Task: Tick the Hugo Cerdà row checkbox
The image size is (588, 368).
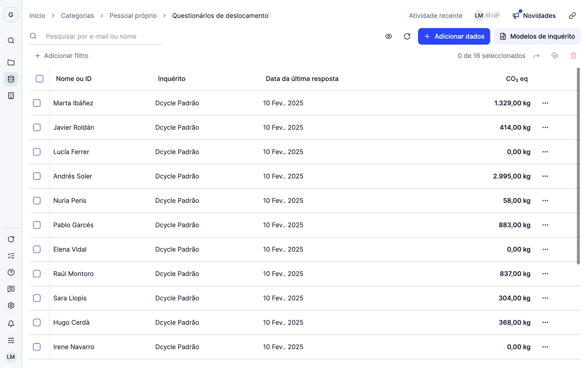Action: point(37,323)
